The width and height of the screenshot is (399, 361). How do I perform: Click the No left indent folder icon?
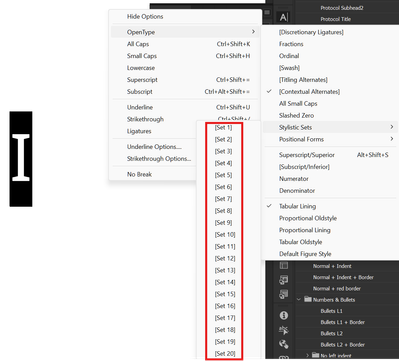(x=315, y=355)
